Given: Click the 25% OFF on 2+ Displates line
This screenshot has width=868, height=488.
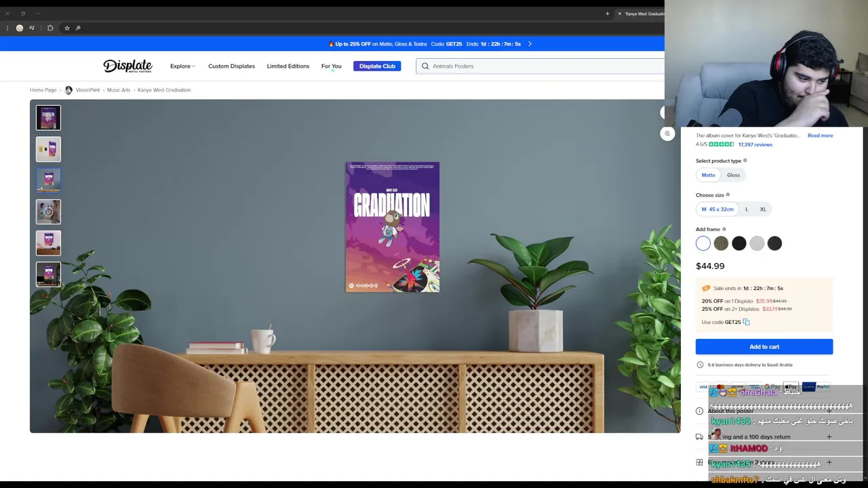Looking at the screenshot, I should click(x=747, y=309).
